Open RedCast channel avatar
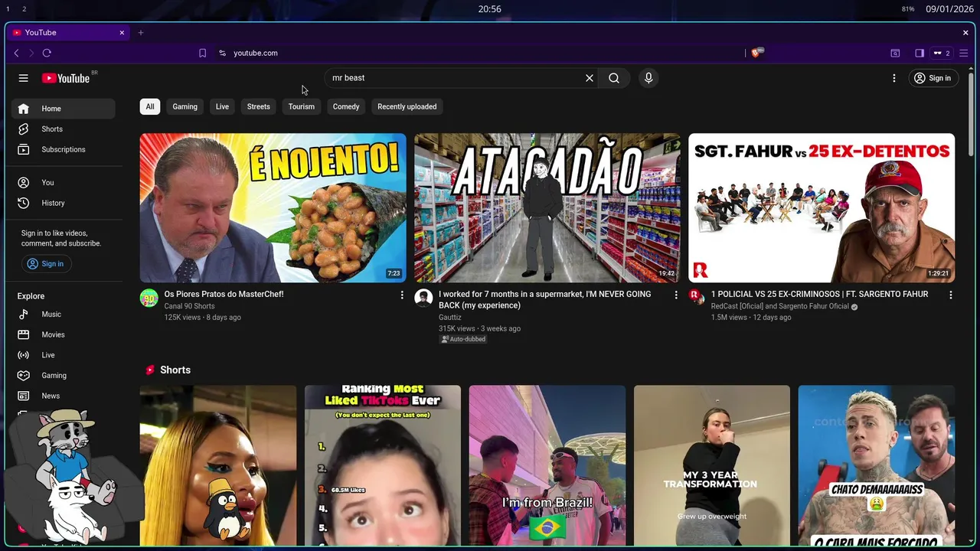 tap(696, 296)
